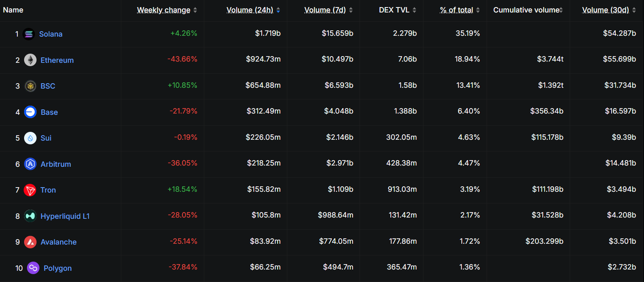The height and width of the screenshot is (282, 644).
Task: Select Solana's 7d volume $15.659b
Action: click(338, 33)
